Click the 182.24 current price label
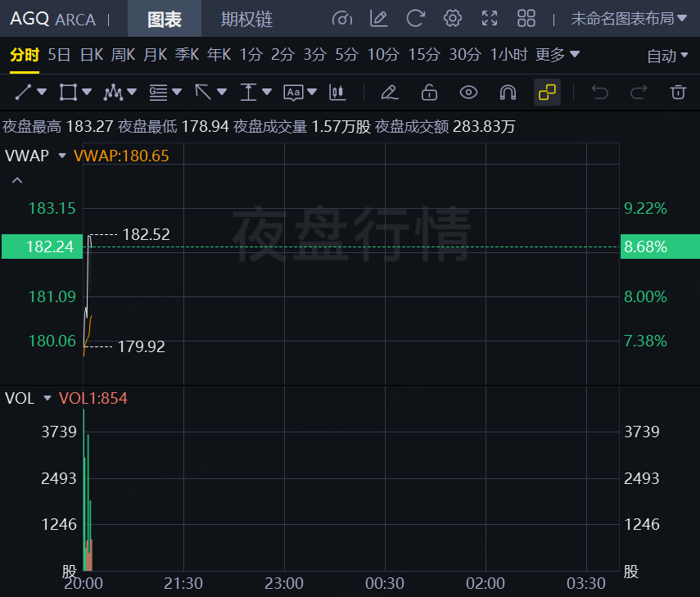The image size is (700, 597). 40,246
